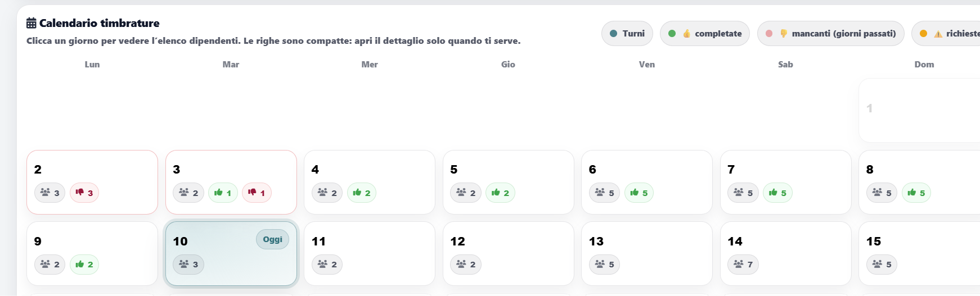The height and width of the screenshot is (296, 980).
Task: Click the Oggi badge on day 10
Action: pos(272,239)
